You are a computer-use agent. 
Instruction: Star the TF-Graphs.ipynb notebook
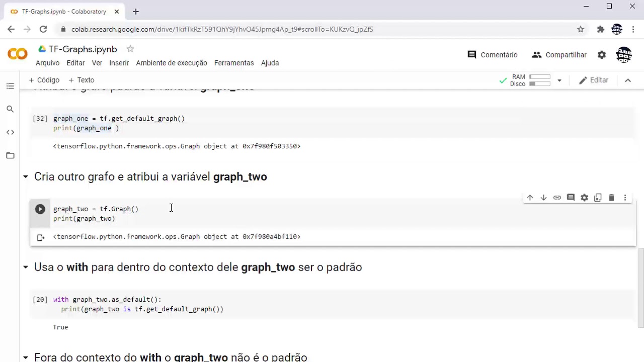click(130, 49)
